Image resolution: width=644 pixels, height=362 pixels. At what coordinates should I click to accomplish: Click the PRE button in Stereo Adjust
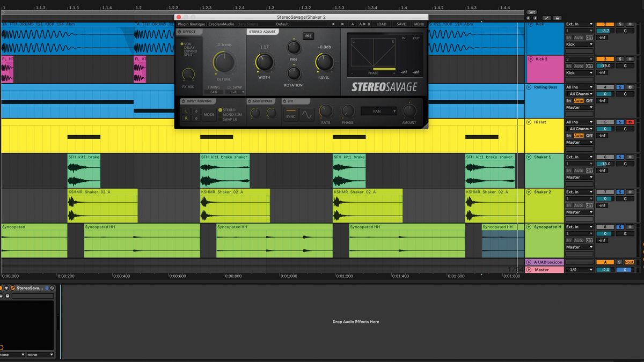pyautogui.click(x=308, y=36)
